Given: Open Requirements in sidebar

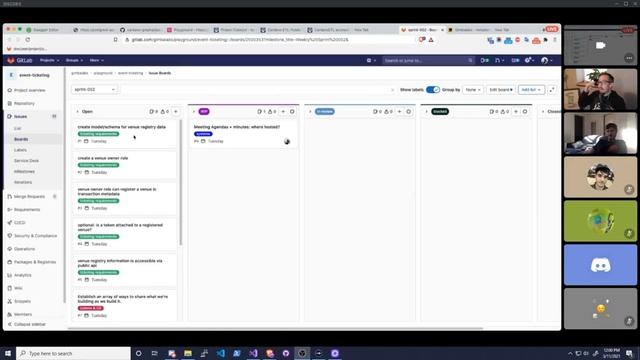Looking at the screenshot, I should pyautogui.click(x=27, y=210).
